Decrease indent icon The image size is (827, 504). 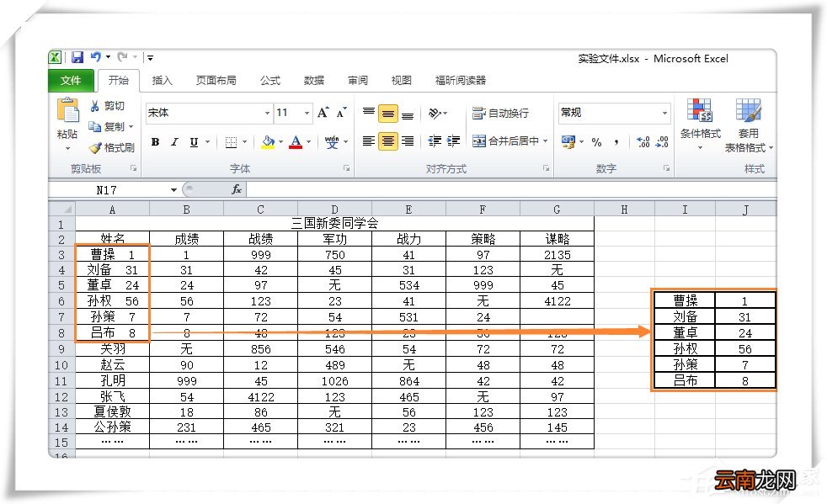(x=435, y=141)
